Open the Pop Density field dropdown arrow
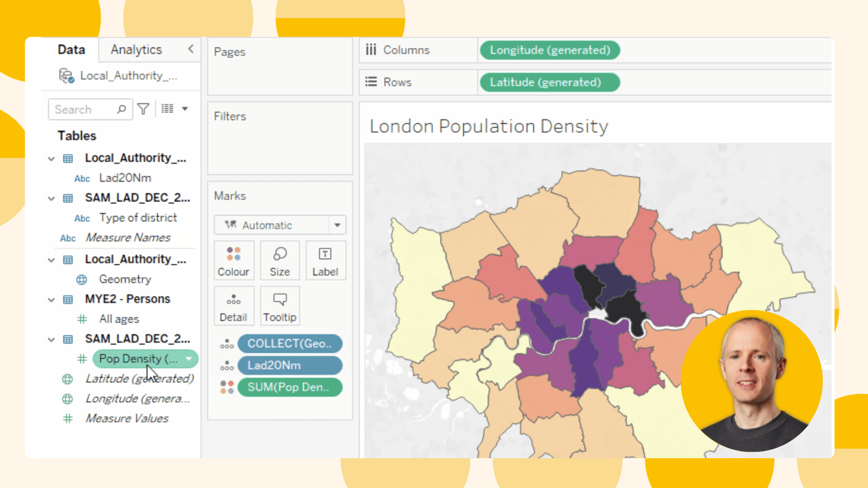868x488 pixels. [189, 359]
